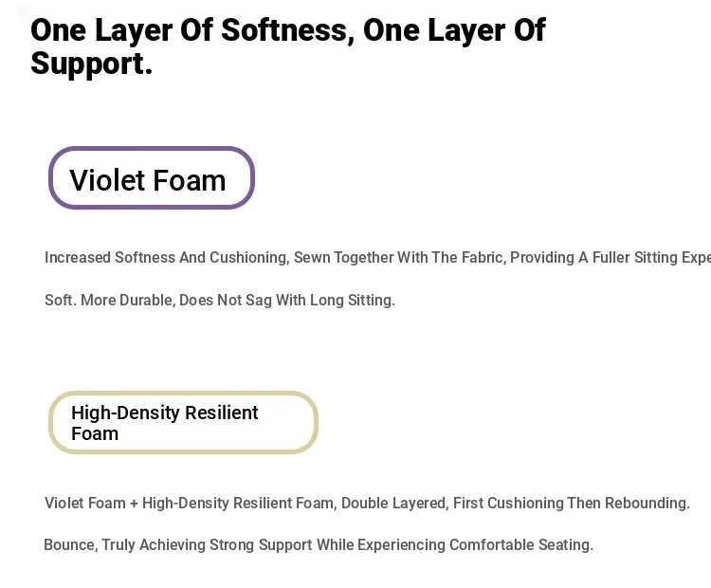Click 'Truly Achieving Strong Support' phrase
The image size is (711, 588).
click(207, 545)
